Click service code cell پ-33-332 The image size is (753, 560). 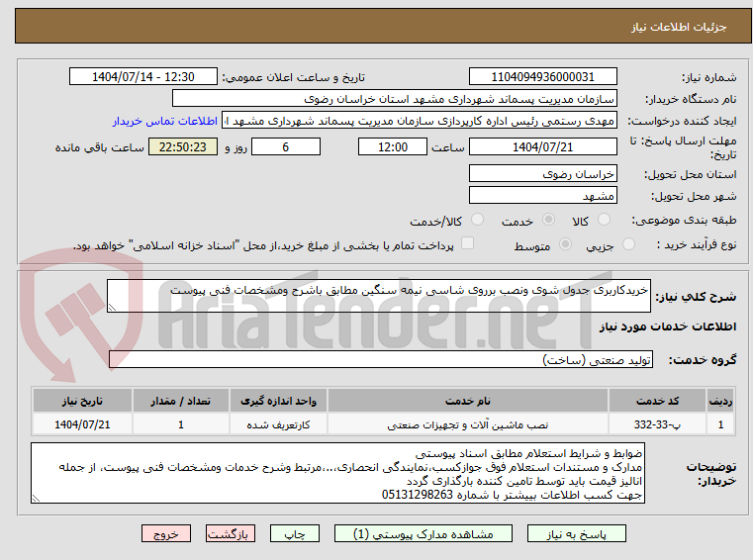[657, 424]
